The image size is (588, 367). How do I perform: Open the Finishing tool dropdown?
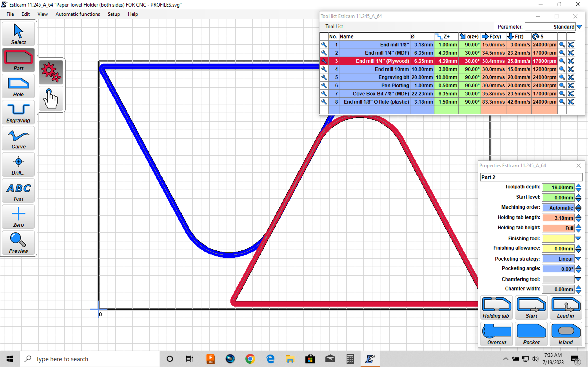(x=578, y=238)
